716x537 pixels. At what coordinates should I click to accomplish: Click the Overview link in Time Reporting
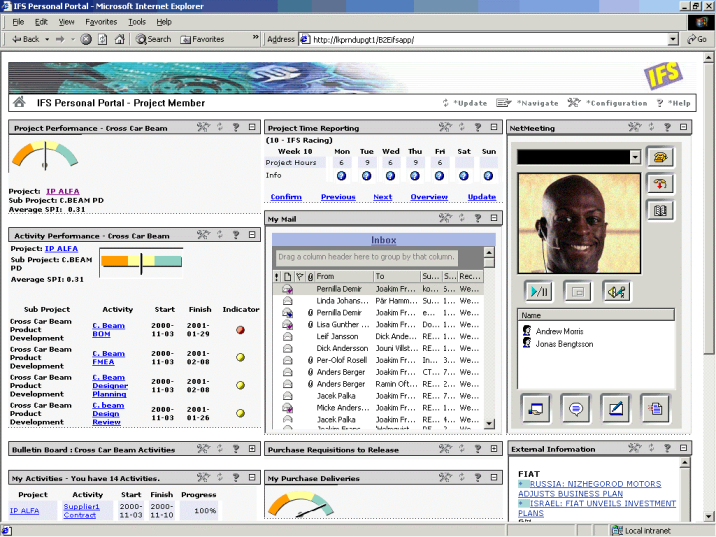click(429, 197)
